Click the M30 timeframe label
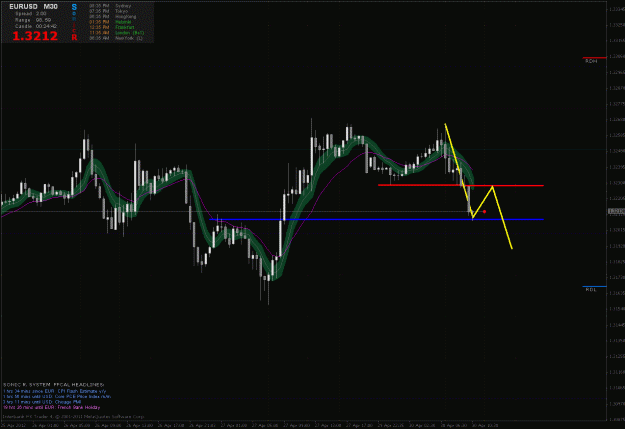This screenshot has height=429, width=625. (x=51, y=7)
